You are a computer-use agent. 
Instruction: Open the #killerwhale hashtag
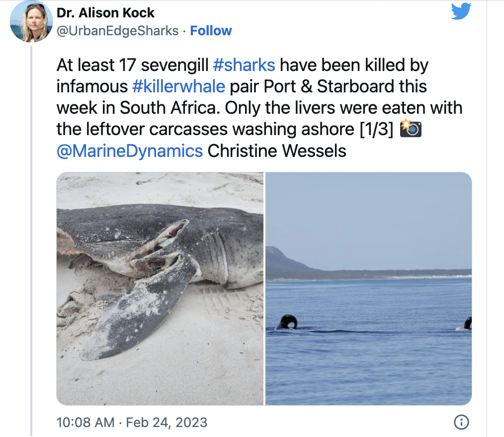pyautogui.click(x=178, y=86)
